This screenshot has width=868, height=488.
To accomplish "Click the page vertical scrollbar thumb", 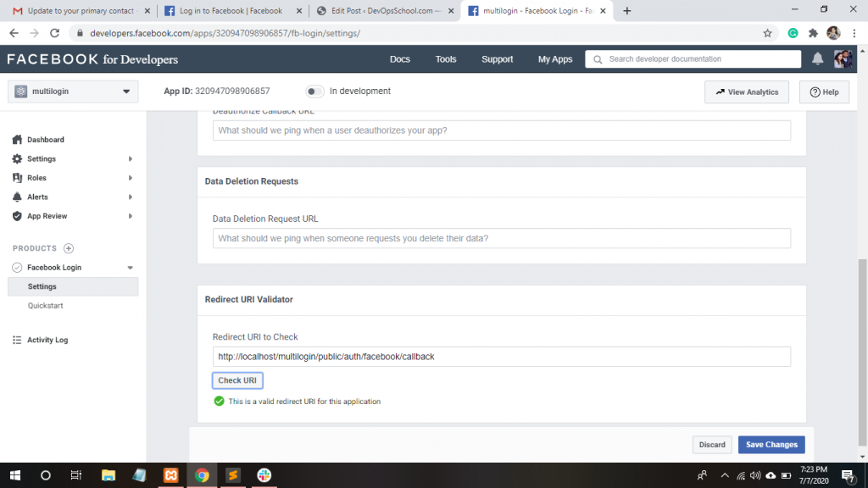I will point(862,352).
